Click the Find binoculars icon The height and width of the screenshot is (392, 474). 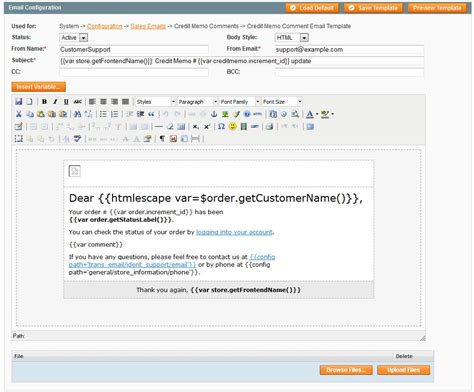point(77,114)
